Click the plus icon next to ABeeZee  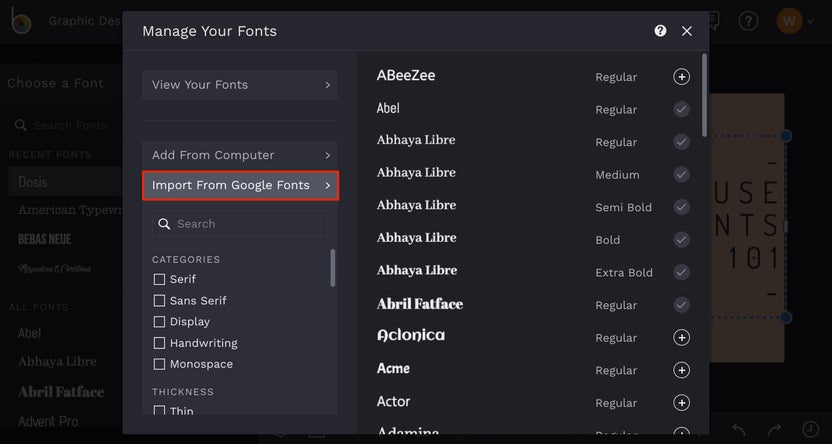681,77
